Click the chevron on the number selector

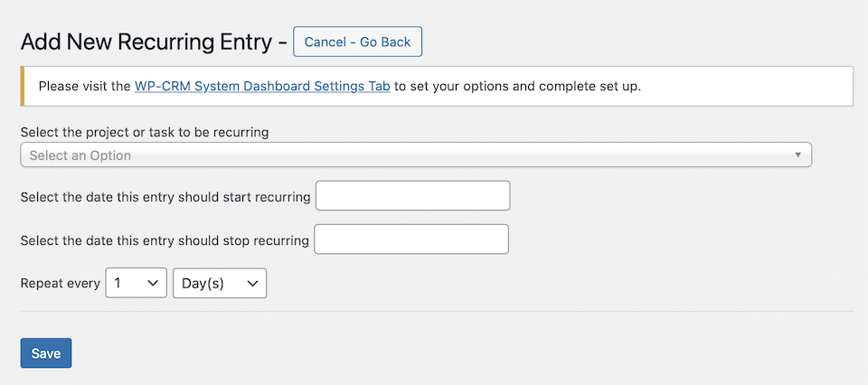(154, 283)
